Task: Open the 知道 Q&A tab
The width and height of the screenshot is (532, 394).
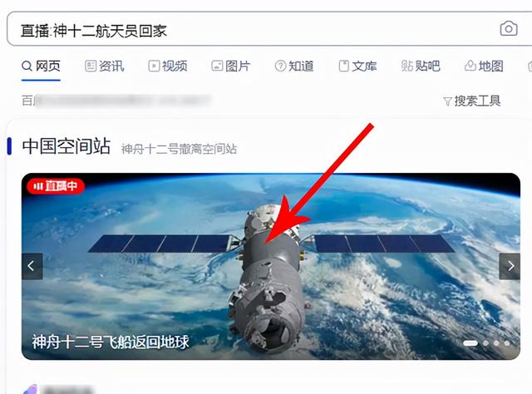Action: pyautogui.click(x=294, y=66)
